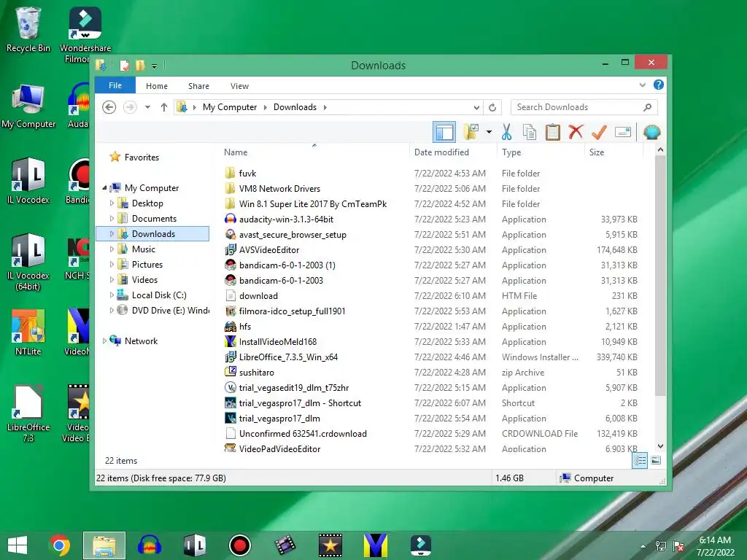Open the Share ribbon tab
Screen dimensions: 747x560
pos(198,86)
